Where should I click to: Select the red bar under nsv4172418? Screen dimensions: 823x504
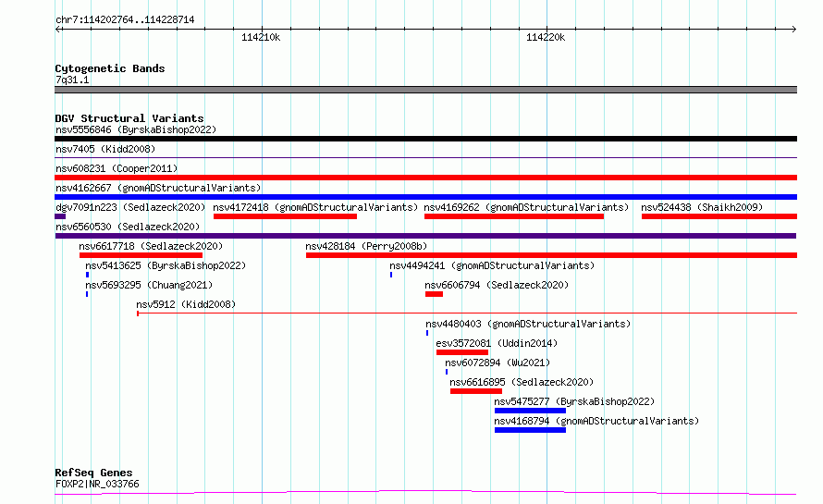click(285, 216)
